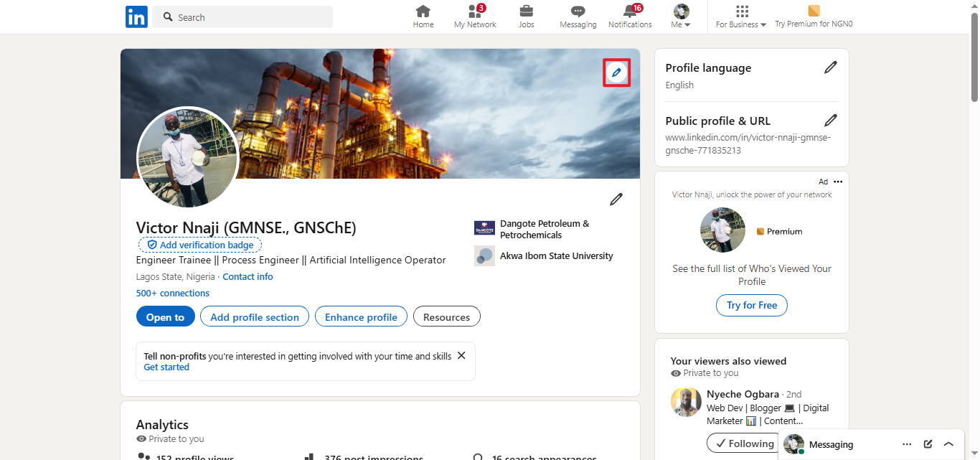Click inside the Search field
Image resolution: width=980 pixels, height=460 pixels.
pyautogui.click(x=242, y=17)
